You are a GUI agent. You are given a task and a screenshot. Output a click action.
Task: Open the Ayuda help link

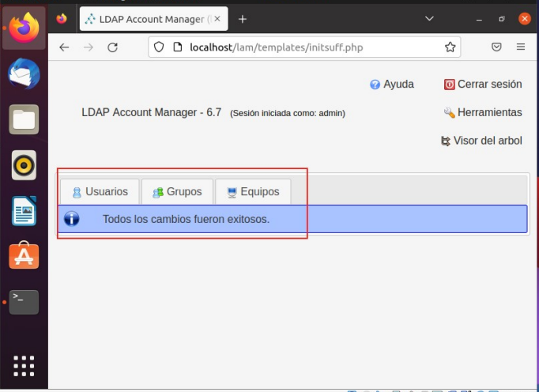(398, 85)
